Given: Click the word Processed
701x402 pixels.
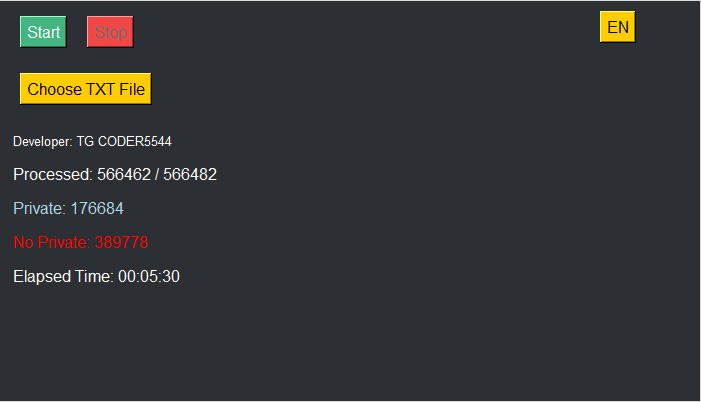Looking at the screenshot, I should (52, 174).
